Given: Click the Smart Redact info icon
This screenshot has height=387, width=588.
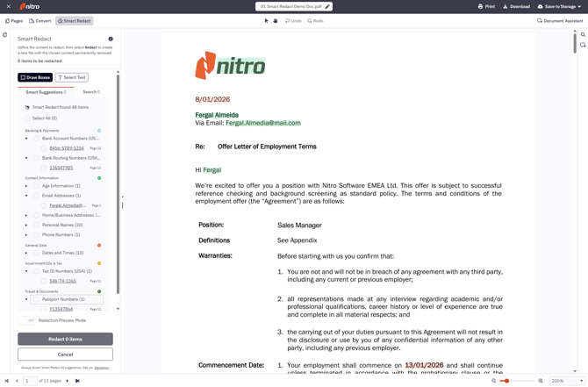Looking at the screenshot, I should [111, 39].
